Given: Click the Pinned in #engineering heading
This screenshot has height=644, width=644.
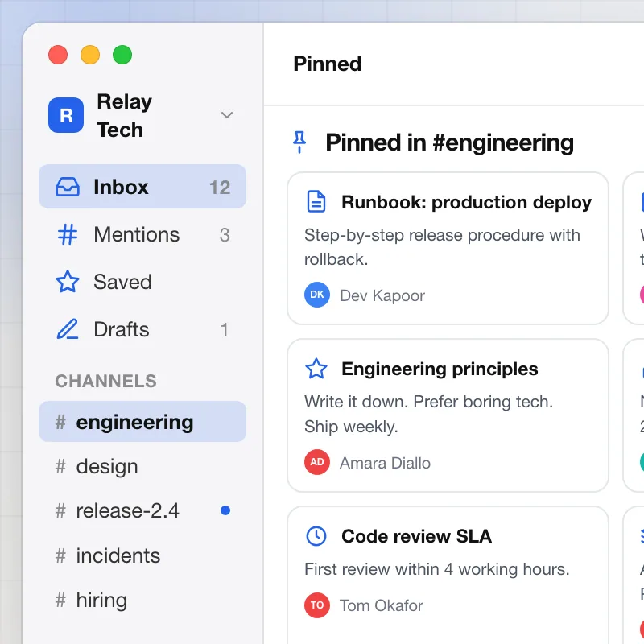Looking at the screenshot, I should 450,142.
